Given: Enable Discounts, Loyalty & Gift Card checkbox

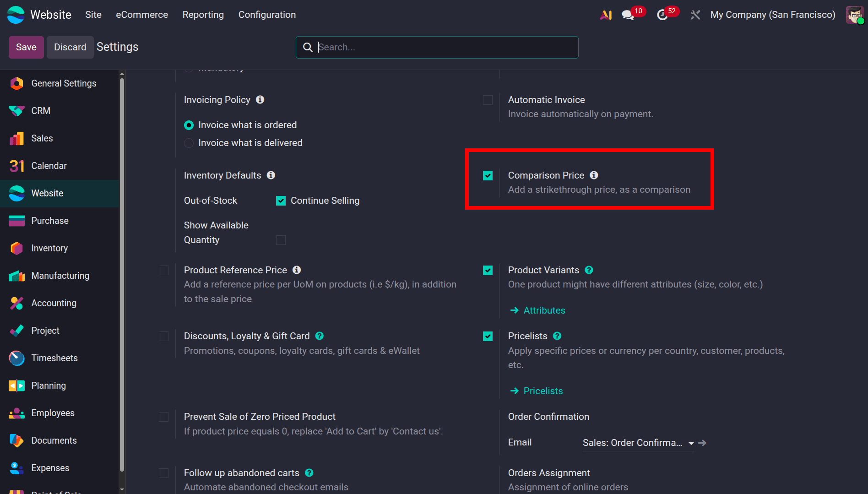Looking at the screenshot, I should coord(164,337).
